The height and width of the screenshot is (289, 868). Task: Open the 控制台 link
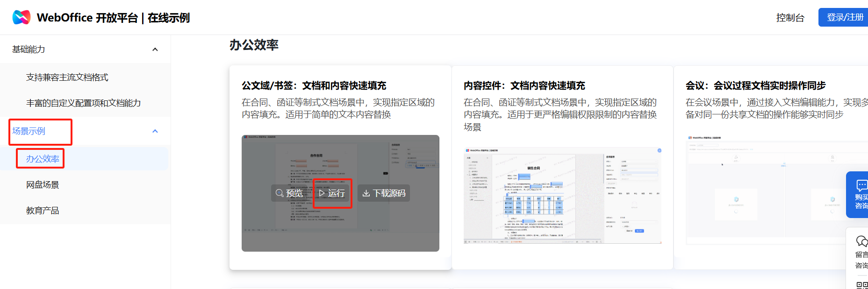(790, 18)
